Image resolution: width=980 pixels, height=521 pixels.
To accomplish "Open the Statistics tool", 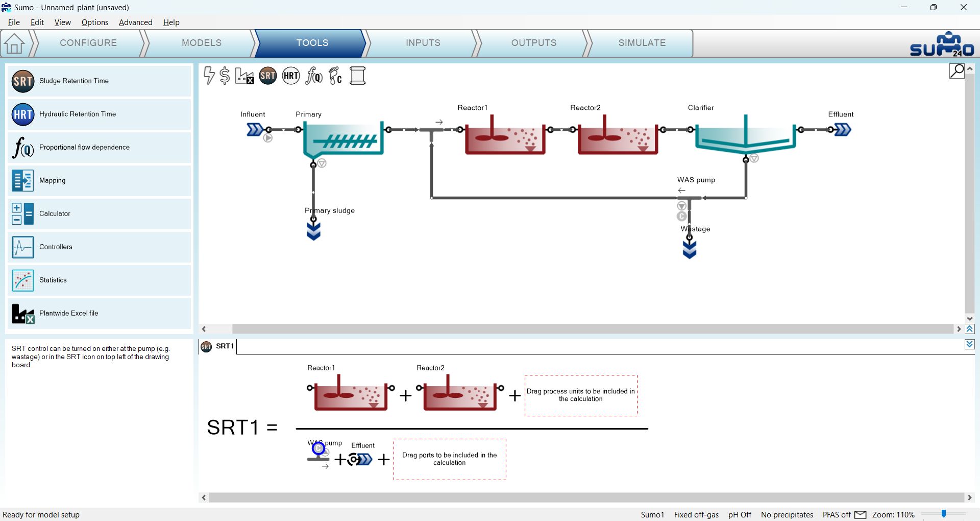I will 100,280.
